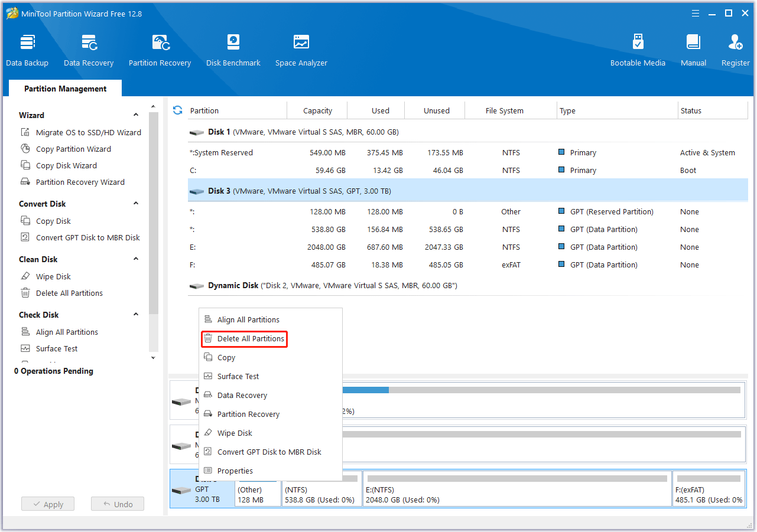Sort by the Capacity column header
Viewport: 757px width, 532px height.
pyautogui.click(x=317, y=110)
